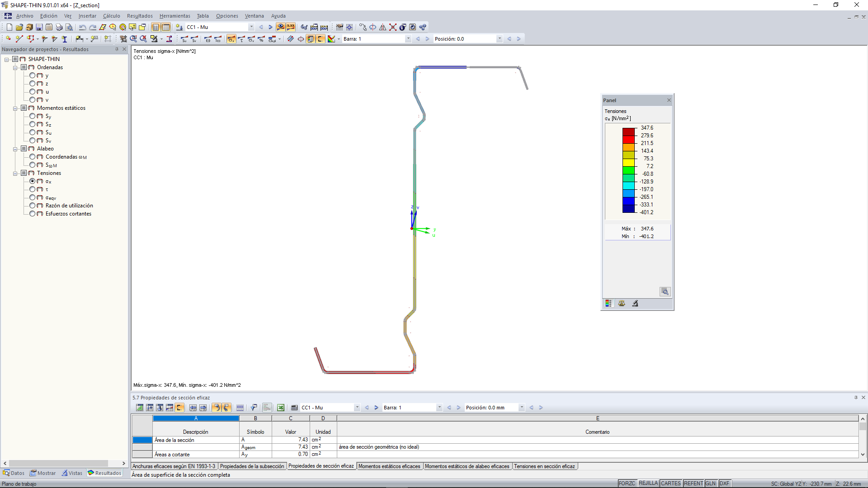Screen dimensions: 868x488
Task: Open the CC1 - Mu load case dropdown
Action: 251,27
